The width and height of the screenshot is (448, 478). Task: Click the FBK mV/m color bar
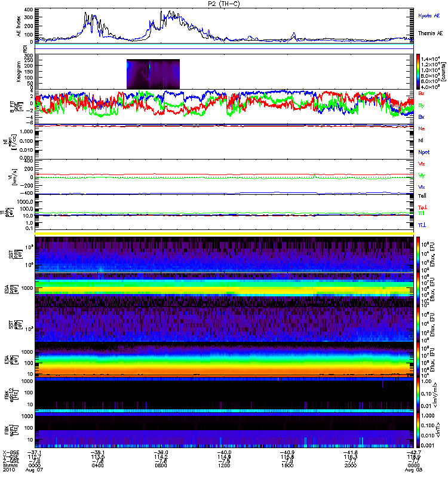(x=418, y=394)
